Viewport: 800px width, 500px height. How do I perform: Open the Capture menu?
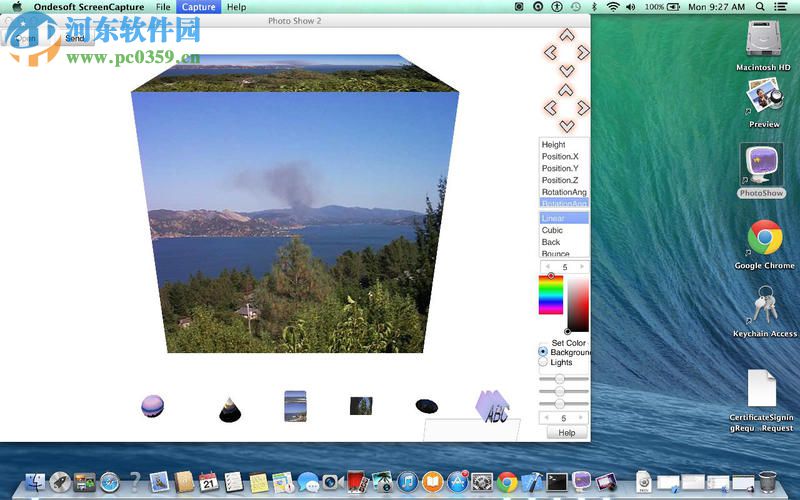click(x=198, y=7)
